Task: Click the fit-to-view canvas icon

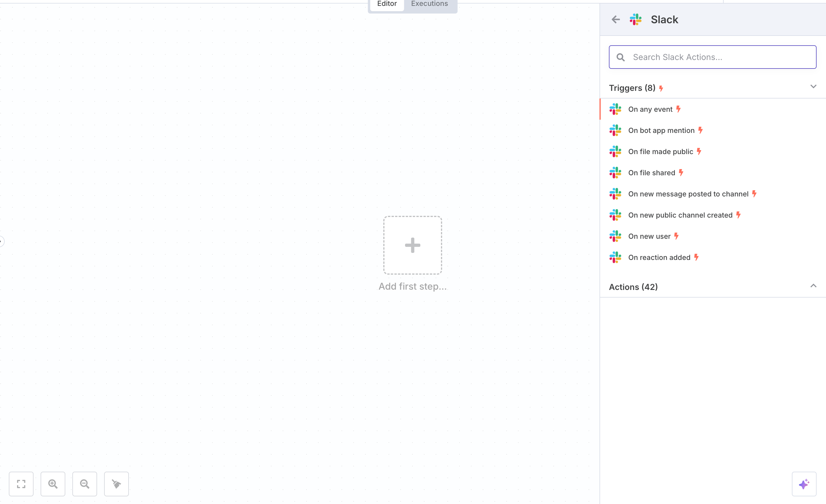Action: (21, 483)
